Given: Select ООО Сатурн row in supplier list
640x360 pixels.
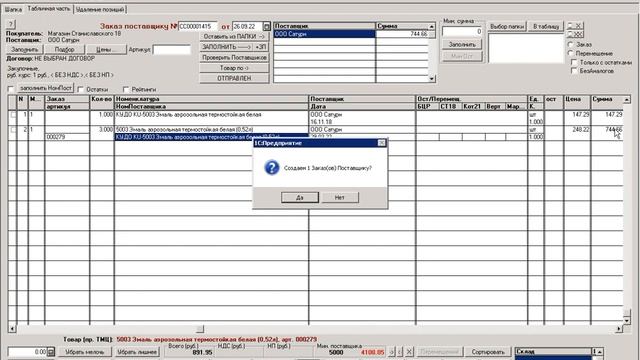Looking at the screenshot, I should (324, 34).
